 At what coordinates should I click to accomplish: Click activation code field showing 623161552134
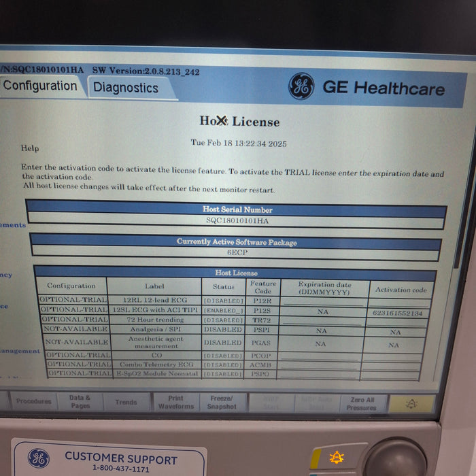click(397, 313)
